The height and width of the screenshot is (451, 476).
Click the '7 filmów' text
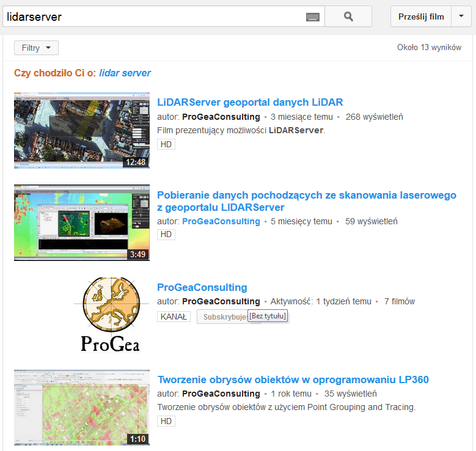[x=400, y=301]
